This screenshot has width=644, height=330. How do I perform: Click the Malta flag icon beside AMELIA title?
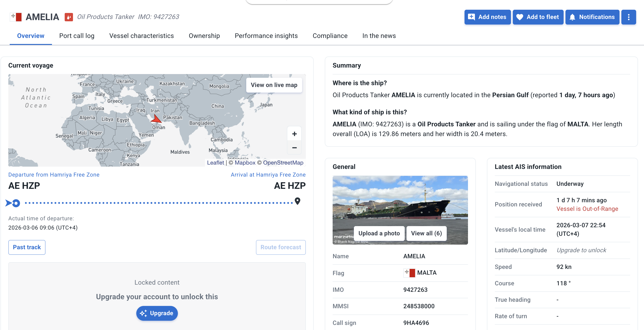click(16, 17)
